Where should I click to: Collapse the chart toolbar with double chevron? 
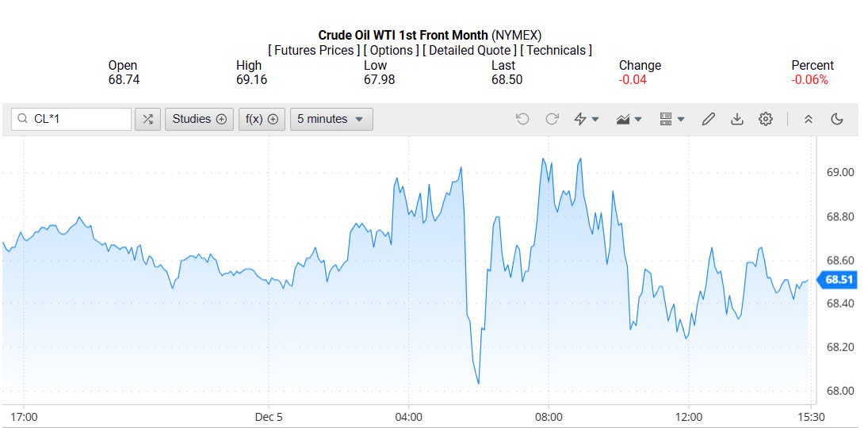(809, 119)
